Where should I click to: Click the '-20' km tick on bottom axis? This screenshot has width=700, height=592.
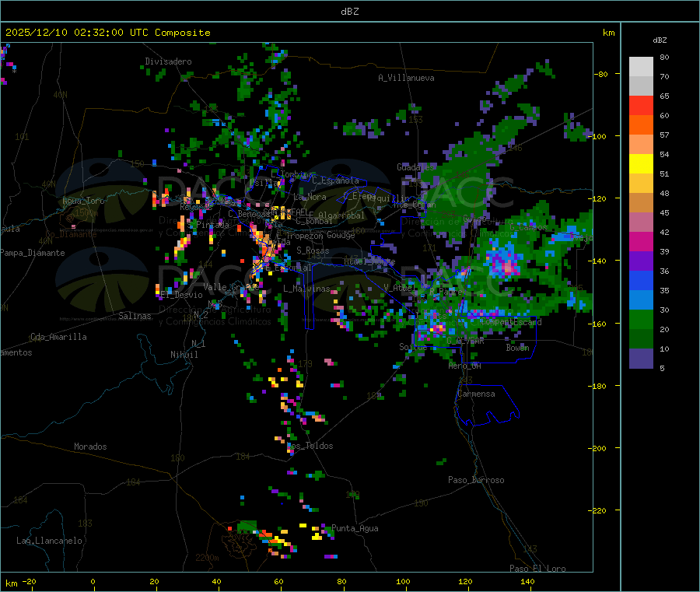tap(29, 581)
